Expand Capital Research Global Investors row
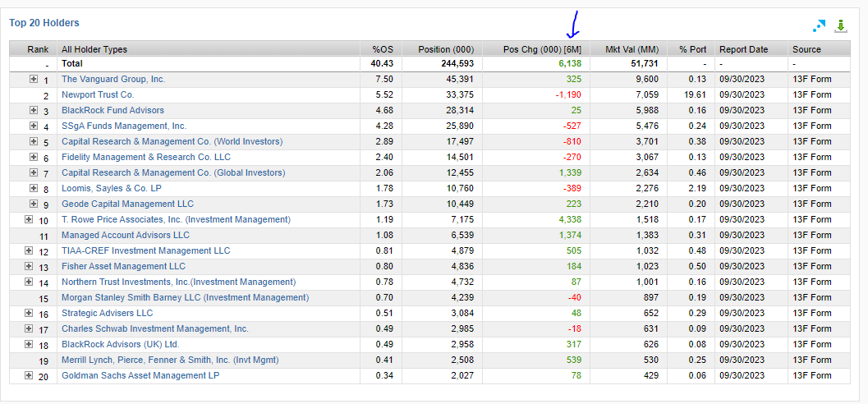The image size is (868, 404). coord(34,172)
